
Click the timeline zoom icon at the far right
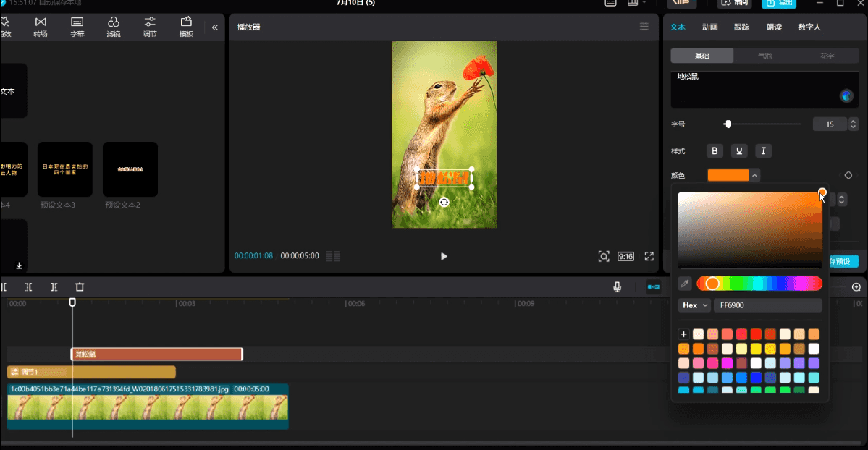(856, 286)
